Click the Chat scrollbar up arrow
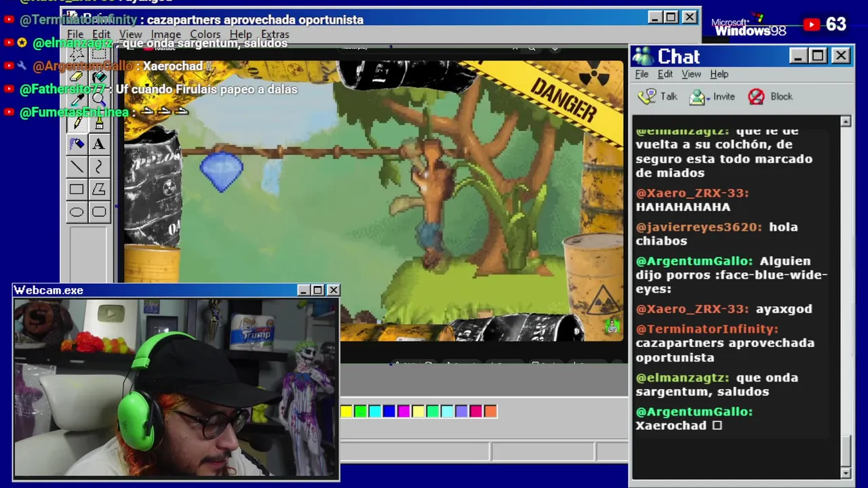 pos(846,121)
